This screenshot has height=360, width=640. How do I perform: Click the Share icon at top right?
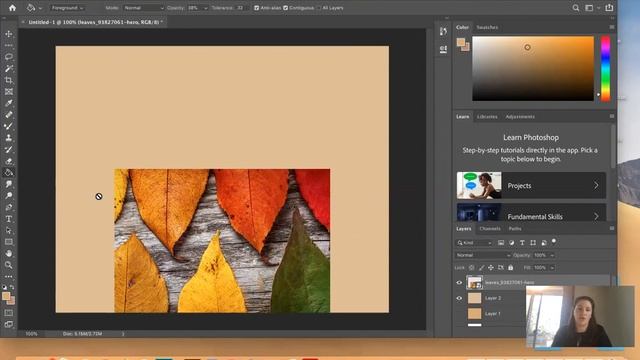(609, 8)
